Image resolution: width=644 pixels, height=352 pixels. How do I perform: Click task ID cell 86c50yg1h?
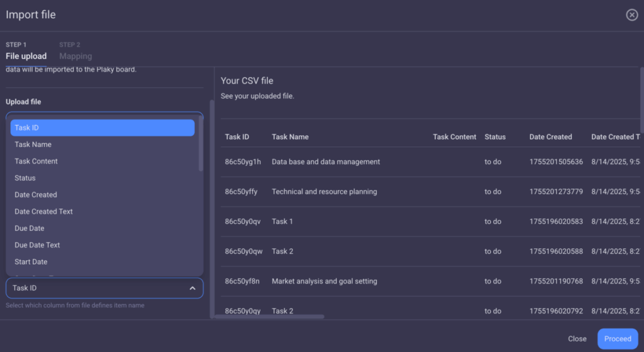[x=243, y=162]
